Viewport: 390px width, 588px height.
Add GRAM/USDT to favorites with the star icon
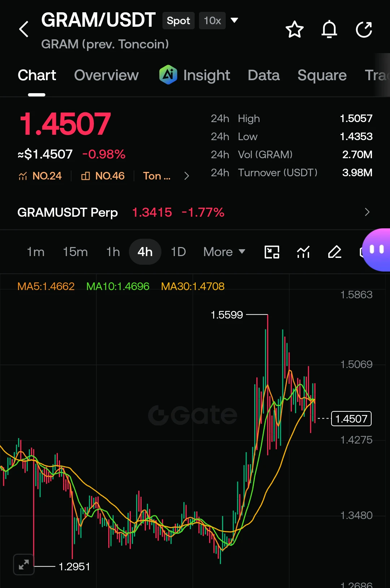[295, 29]
